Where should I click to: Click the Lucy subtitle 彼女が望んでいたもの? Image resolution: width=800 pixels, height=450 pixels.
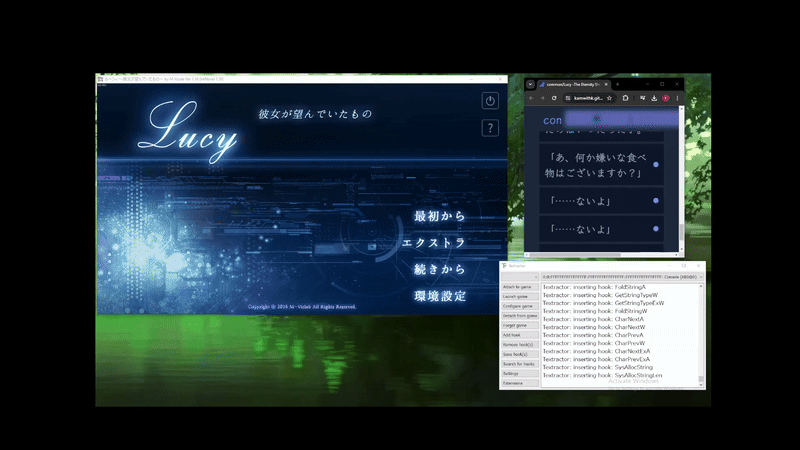click(315, 114)
